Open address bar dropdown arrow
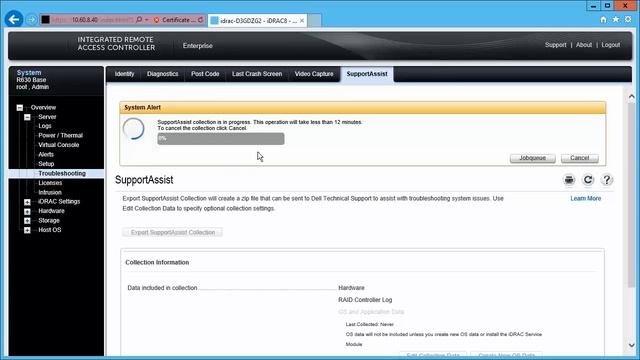Screen dimensions: 640x360 [x=147, y=20]
